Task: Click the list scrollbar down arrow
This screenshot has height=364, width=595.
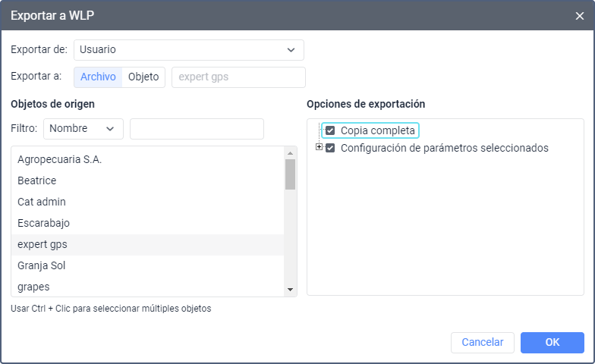Action: tap(290, 290)
